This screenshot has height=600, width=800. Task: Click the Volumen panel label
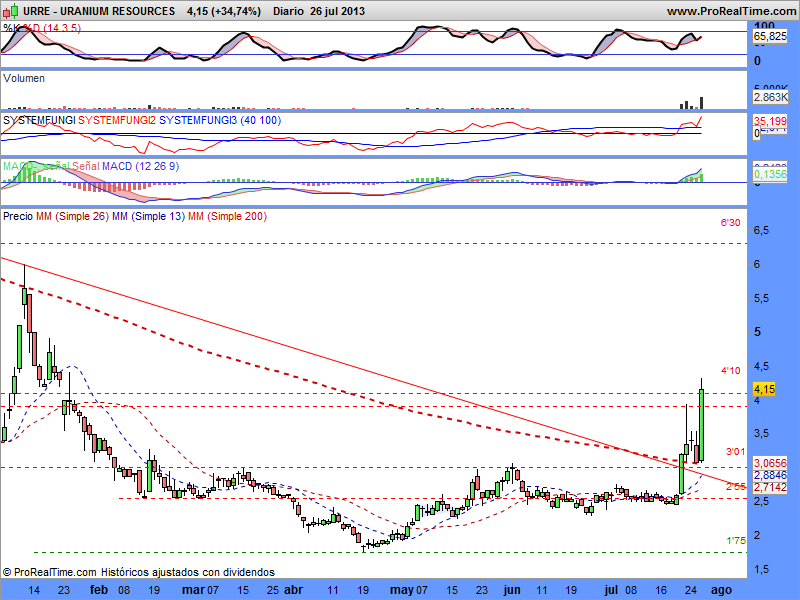(x=24, y=78)
